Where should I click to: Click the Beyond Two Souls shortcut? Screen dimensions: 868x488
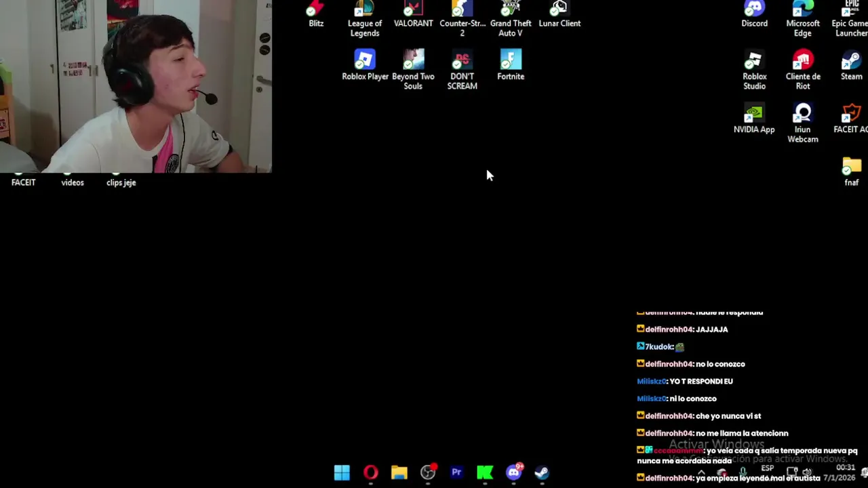point(413,70)
